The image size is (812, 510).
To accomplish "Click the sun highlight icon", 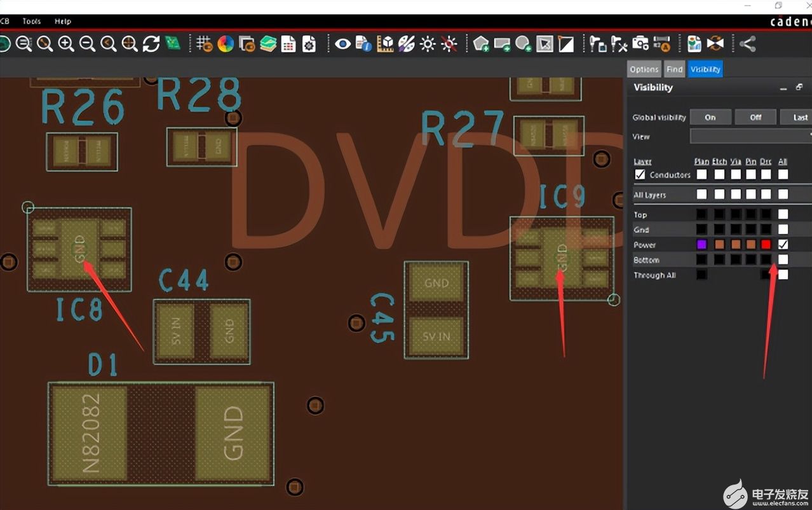I will click(x=428, y=43).
